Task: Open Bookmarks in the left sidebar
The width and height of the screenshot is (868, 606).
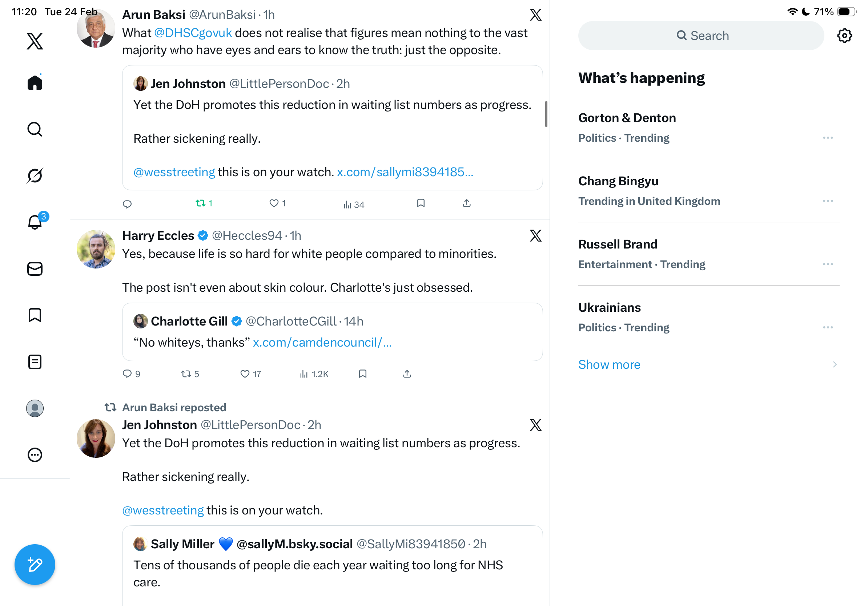Action: (35, 315)
